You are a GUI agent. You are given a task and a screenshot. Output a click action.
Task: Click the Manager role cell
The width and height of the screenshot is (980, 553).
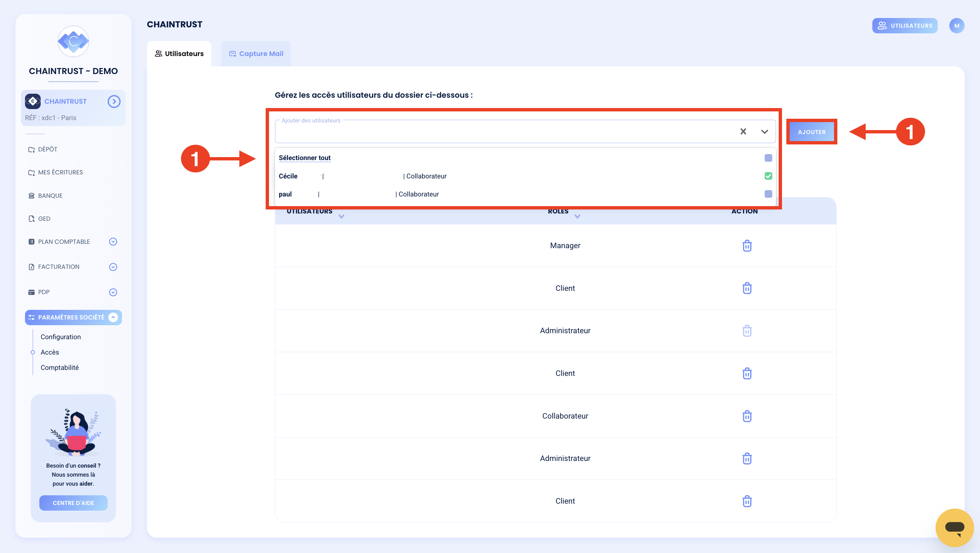(x=565, y=245)
